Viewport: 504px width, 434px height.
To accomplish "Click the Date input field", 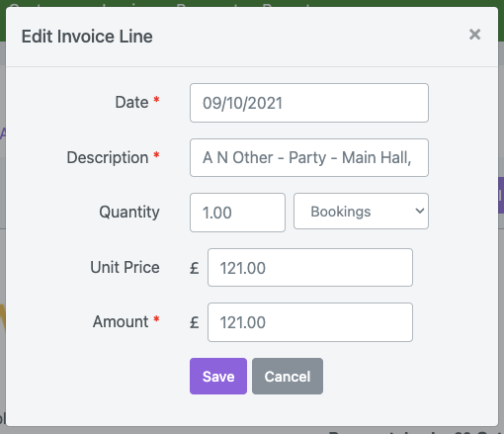I will pyautogui.click(x=309, y=103).
